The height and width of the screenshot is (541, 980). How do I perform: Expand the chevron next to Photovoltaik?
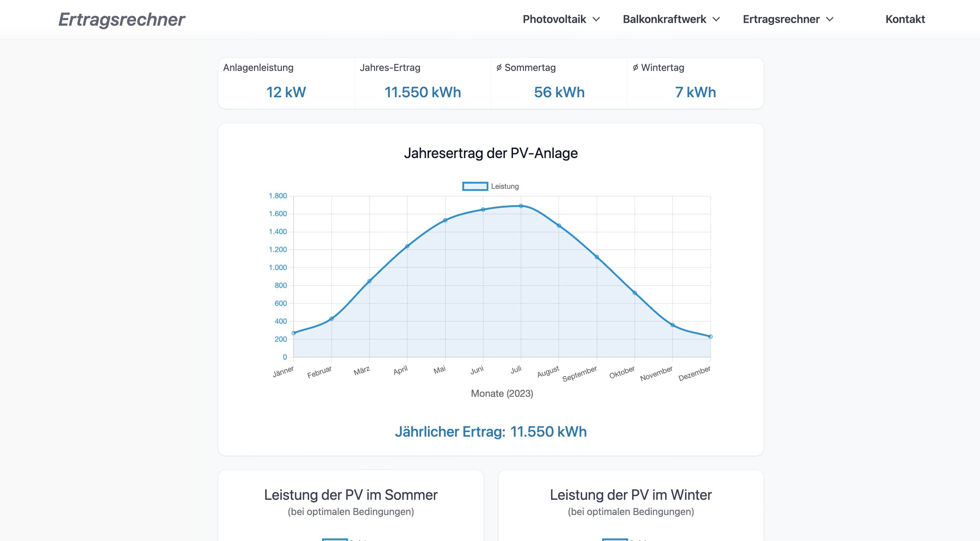tap(596, 19)
